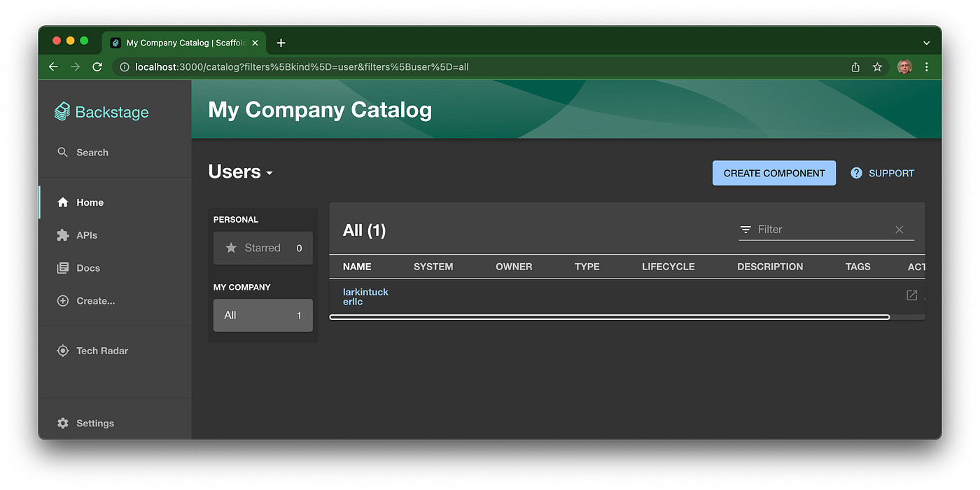The height and width of the screenshot is (490, 980).
Task: Click the Home house icon
Action: tap(63, 202)
